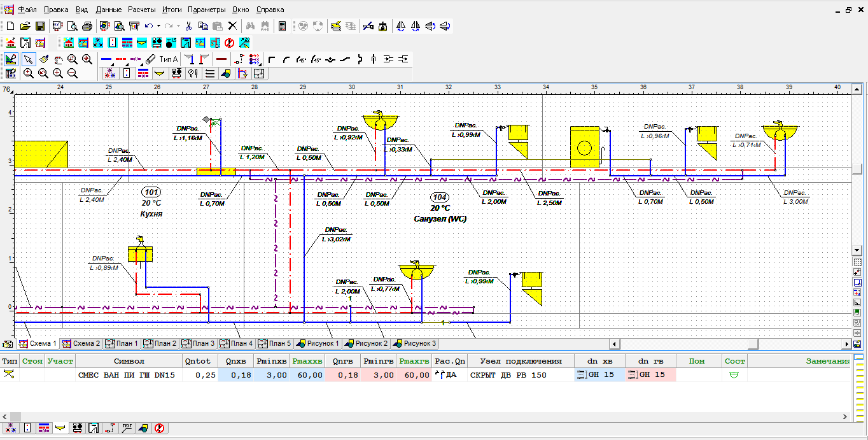Screen dimensions: 868x440
Task: Click the red no-entry icon in the top toolbar
Action: (230, 43)
